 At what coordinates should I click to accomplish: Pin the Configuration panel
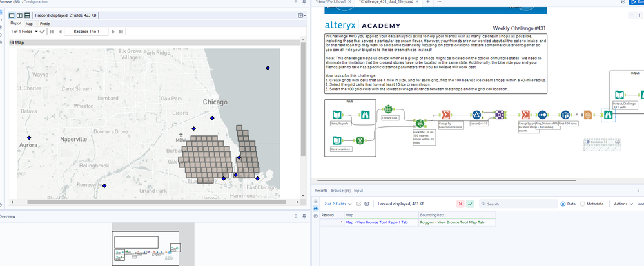(304, 2)
